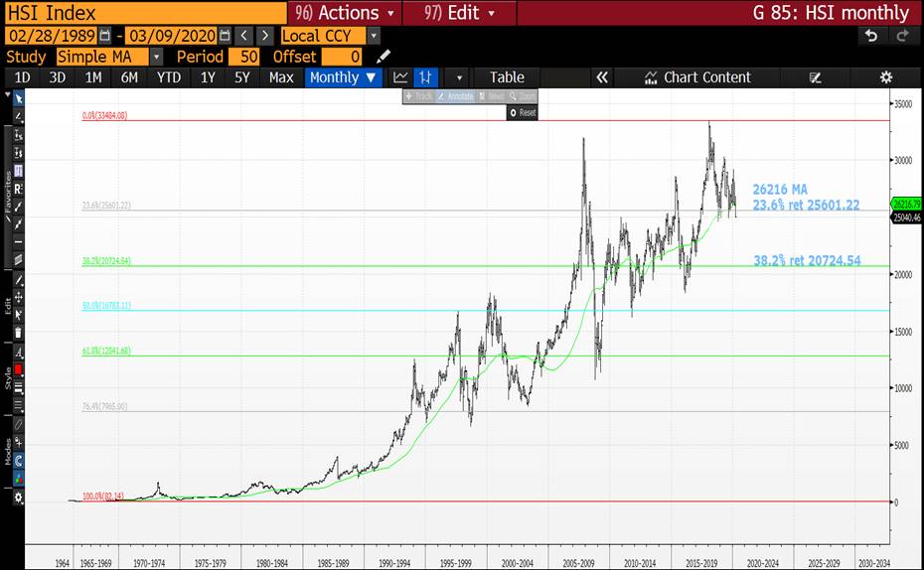The image size is (924, 570).
Task: Click the Reset zoom button
Action: [x=522, y=112]
